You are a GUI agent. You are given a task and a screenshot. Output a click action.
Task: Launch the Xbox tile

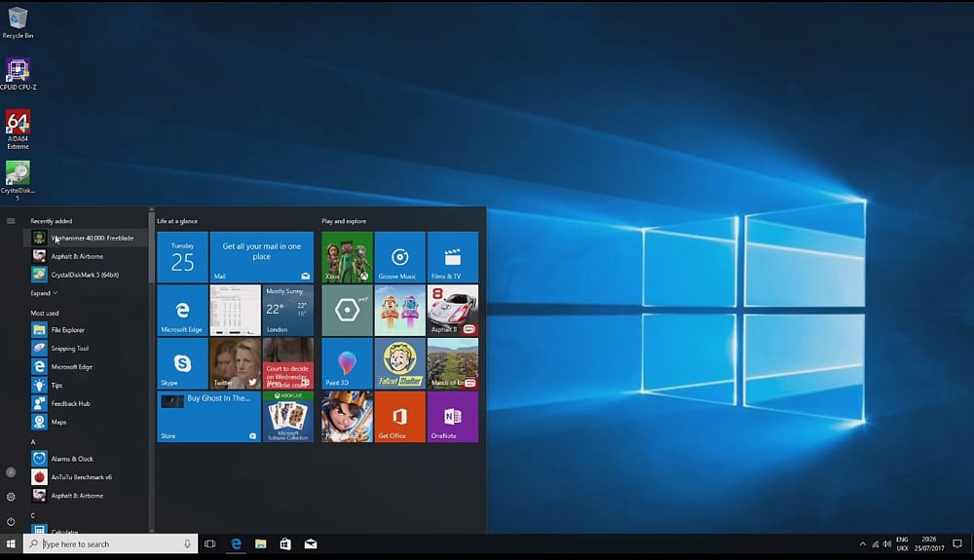[x=347, y=257]
